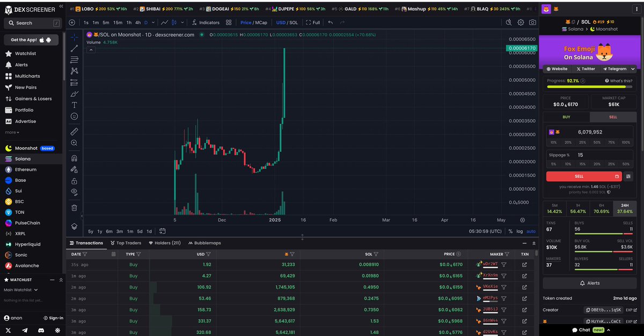Open chart settings gear icon

(x=521, y=23)
